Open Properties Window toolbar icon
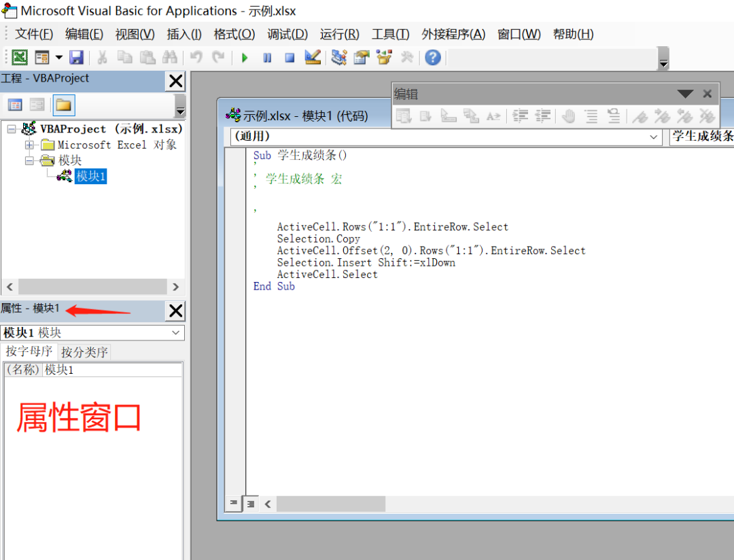The image size is (734, 560). (362, 58)
